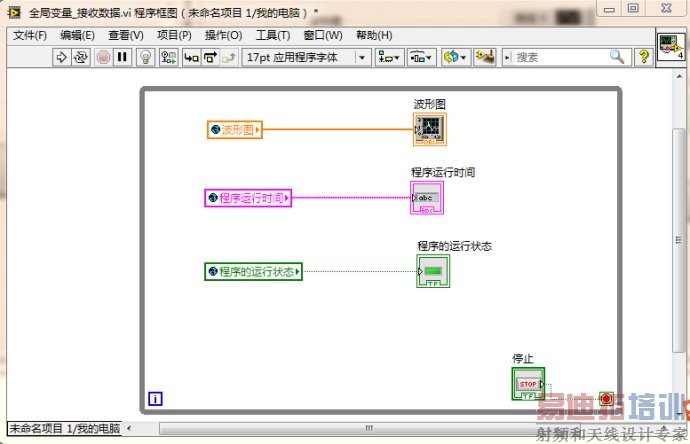690x444 pixels.
Task: Click the Step Out button
Action: point(229,57)
